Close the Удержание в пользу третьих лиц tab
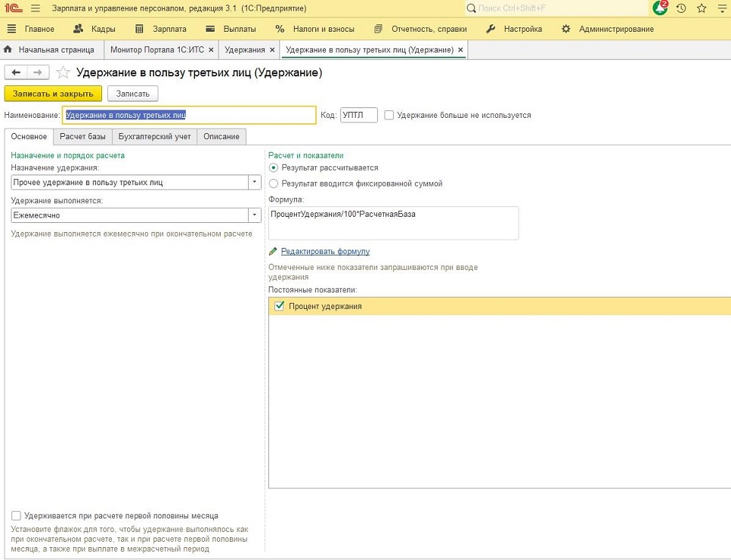731x560 pixels. coord(460,50)
